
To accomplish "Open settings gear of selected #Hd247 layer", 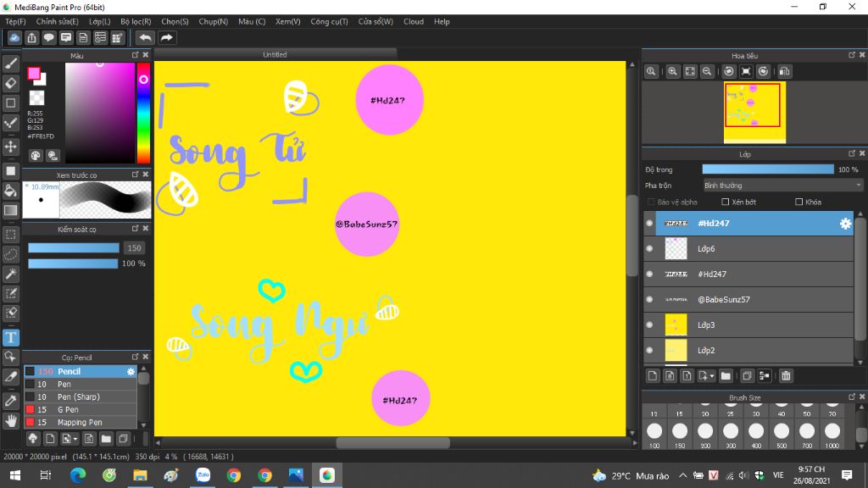I will pyautogui.click(x=845, y=224).
